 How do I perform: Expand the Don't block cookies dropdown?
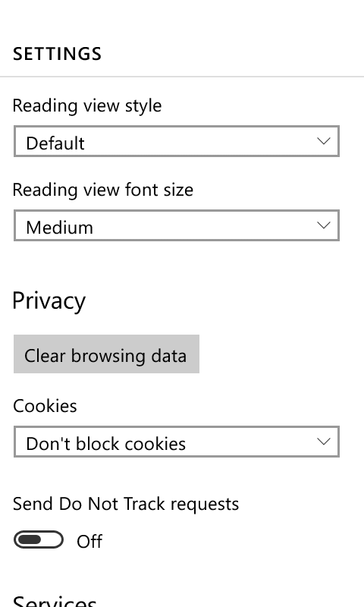coord(177,442)
